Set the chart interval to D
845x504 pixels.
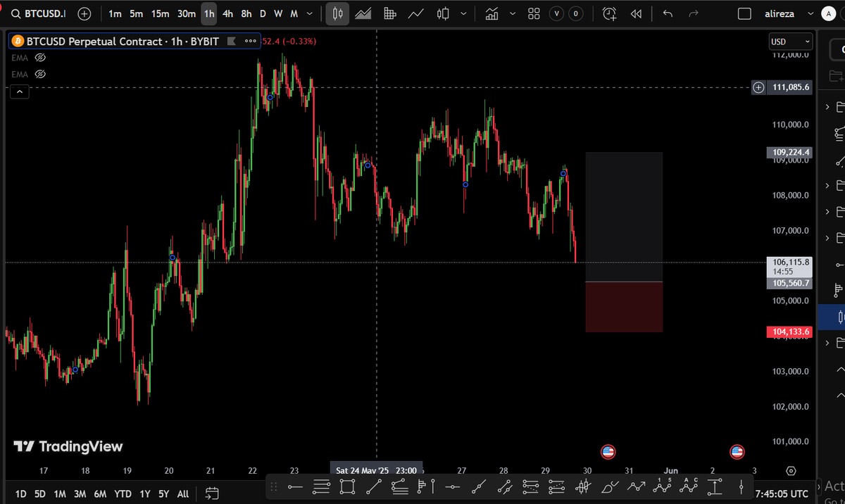[x=263, y=14]
